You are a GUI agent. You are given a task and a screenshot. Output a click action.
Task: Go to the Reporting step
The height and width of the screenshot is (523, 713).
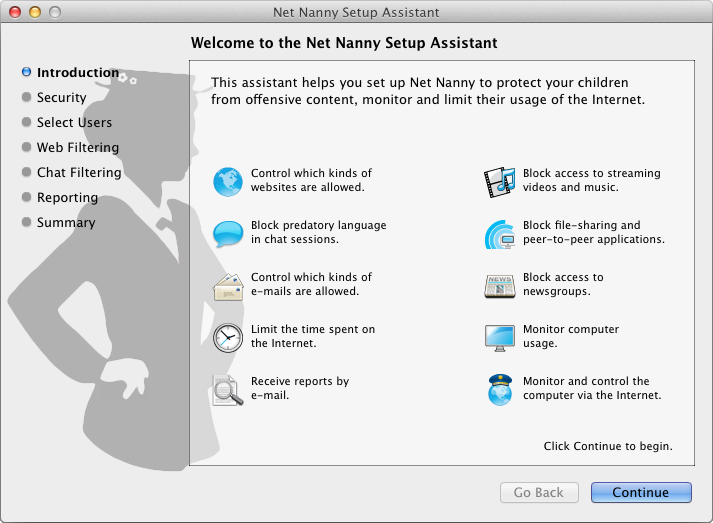click(67, 197)
